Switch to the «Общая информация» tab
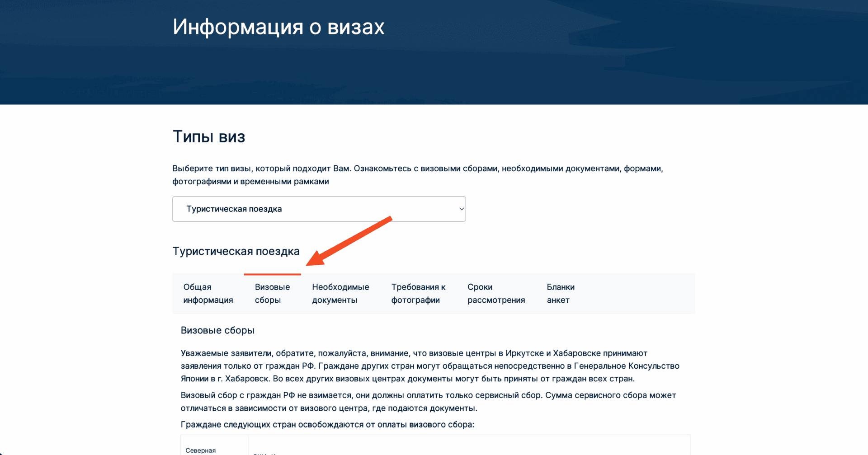 click(208, 293)
